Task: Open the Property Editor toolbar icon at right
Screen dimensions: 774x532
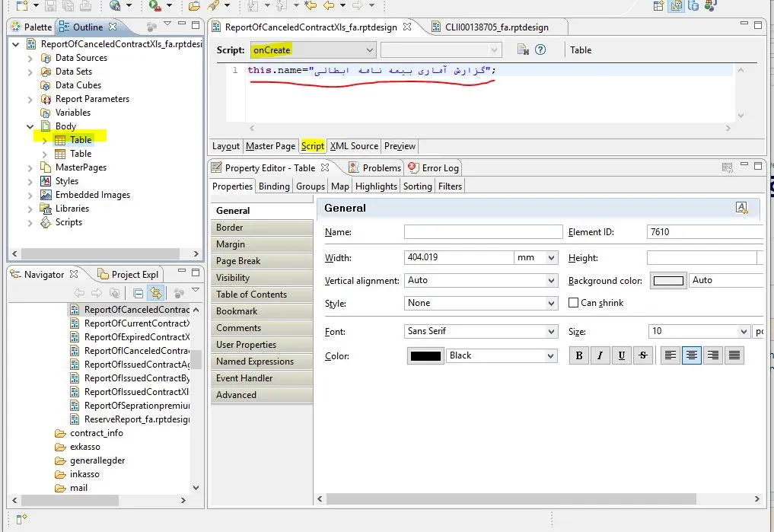Action: (x=727, y=167)
